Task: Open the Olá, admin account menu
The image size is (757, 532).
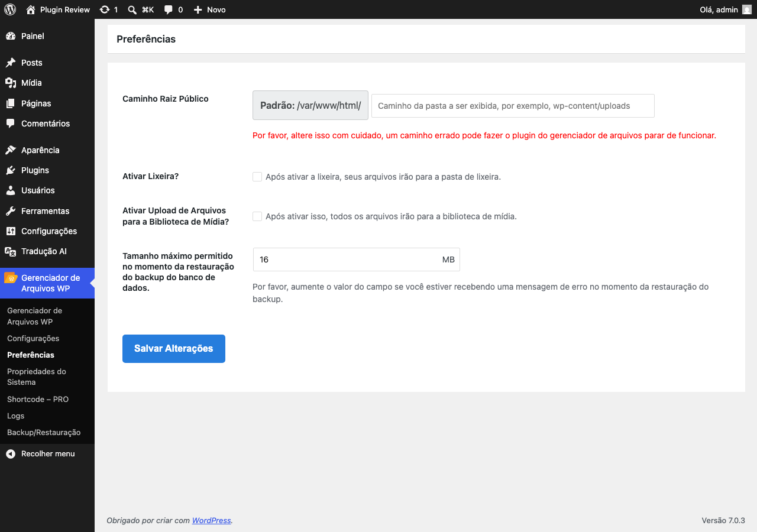Action: [x=726, y=9]
